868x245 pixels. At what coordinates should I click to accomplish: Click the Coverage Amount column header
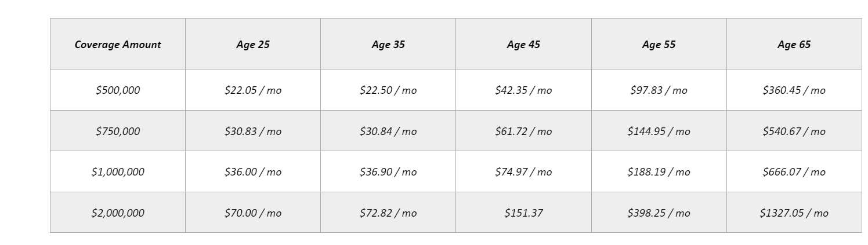click(118, 45)
